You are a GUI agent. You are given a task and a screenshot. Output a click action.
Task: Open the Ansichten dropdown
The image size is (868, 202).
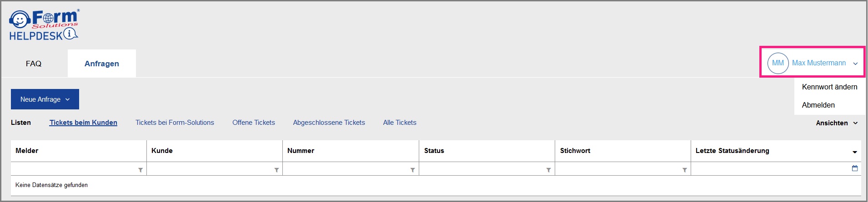click(x=837, y=123)
